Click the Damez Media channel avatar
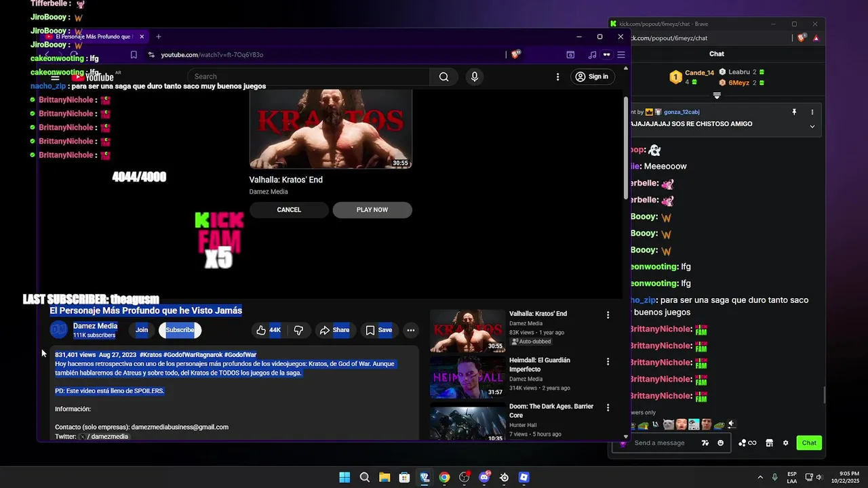The image size is (868, 488). (x=59, y=330)
